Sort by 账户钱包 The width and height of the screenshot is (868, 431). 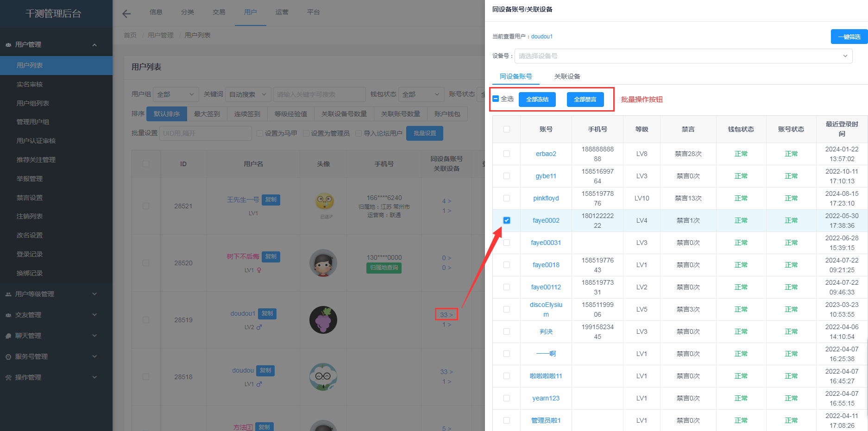pos(447,114)
